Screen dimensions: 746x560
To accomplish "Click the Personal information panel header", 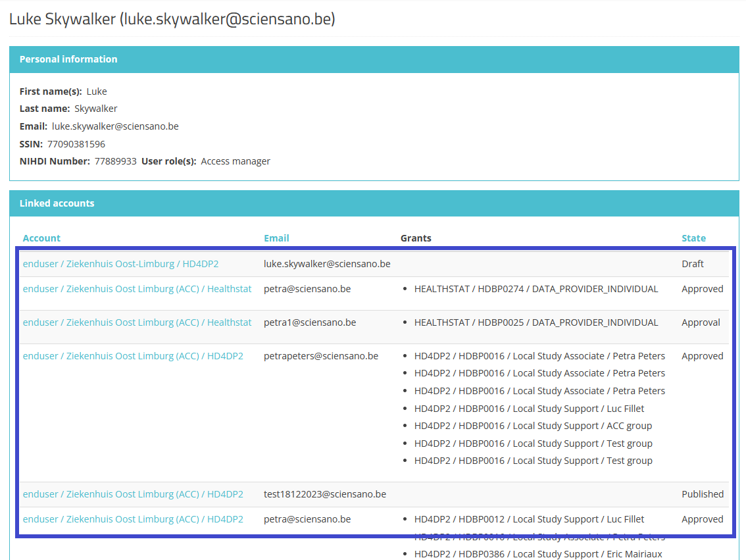I will (68, 59).
